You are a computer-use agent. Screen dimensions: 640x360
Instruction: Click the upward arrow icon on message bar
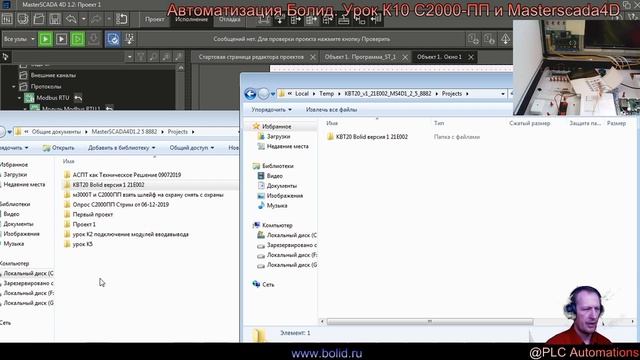pyautogui.click(x=505, y=39)
